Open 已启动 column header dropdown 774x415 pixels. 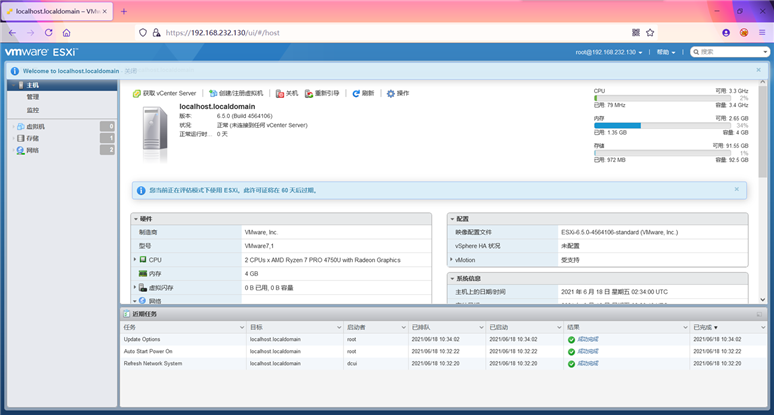[559, 327]
